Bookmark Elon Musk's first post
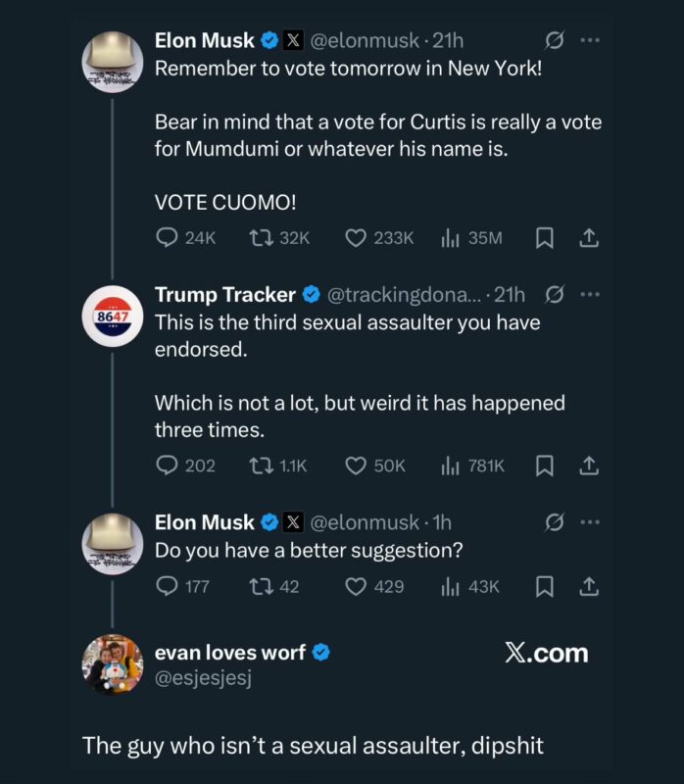Viewport: 684px width, 784px height. pyautogui.click(x=545, y=238)
